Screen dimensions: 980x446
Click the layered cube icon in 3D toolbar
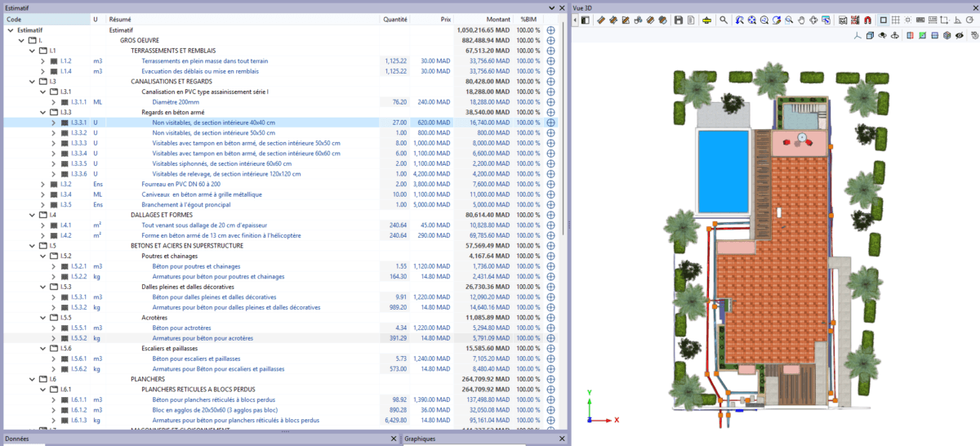(947, 36)
